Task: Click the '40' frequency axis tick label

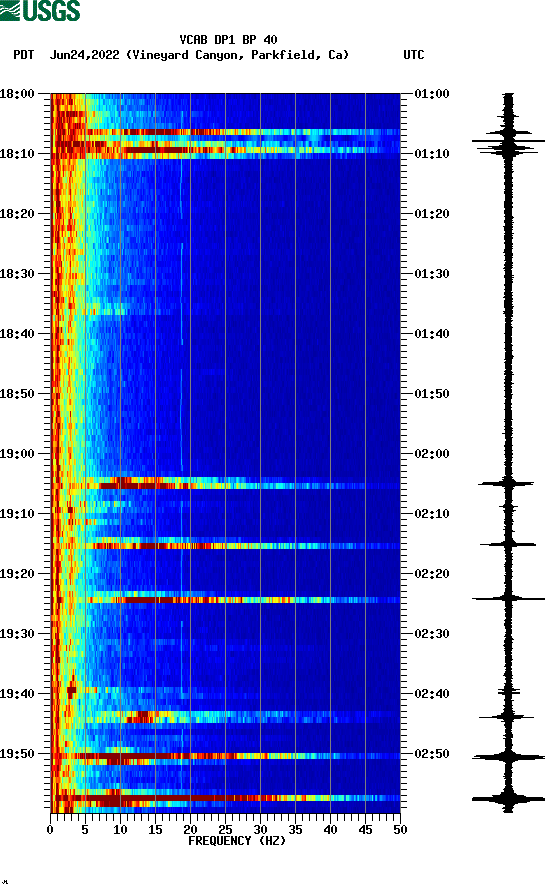Action: click(x=330, y=830)
